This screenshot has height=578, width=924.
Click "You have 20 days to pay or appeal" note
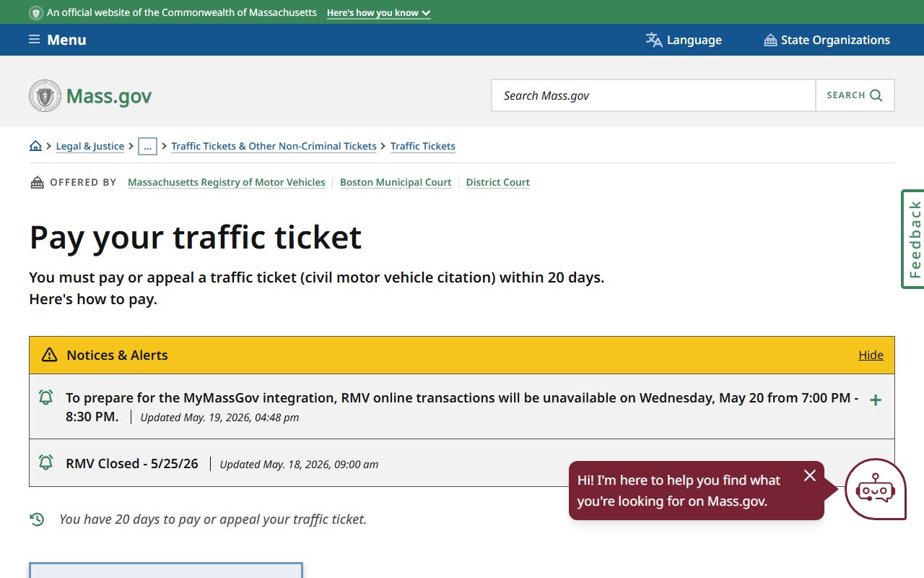tap(213, 519)
